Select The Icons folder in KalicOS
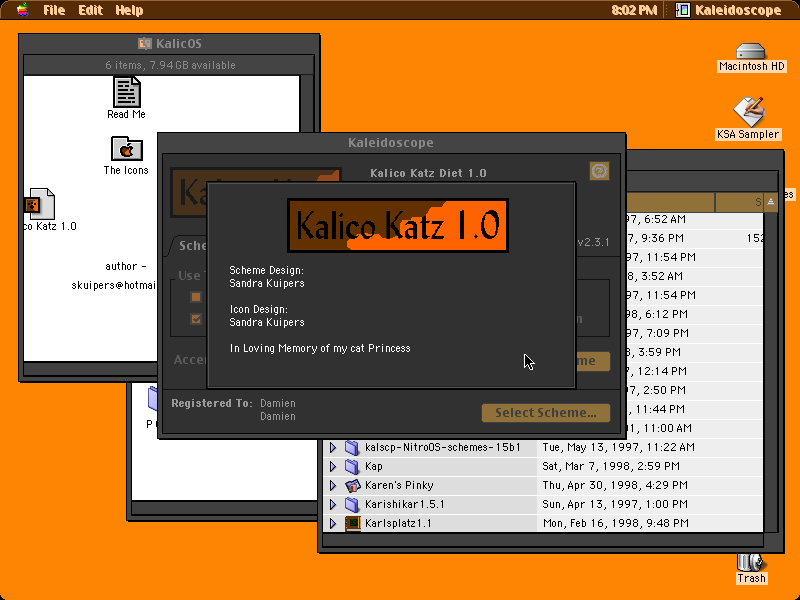The height and width of the screenshot is (600, 800). [127, 148]
